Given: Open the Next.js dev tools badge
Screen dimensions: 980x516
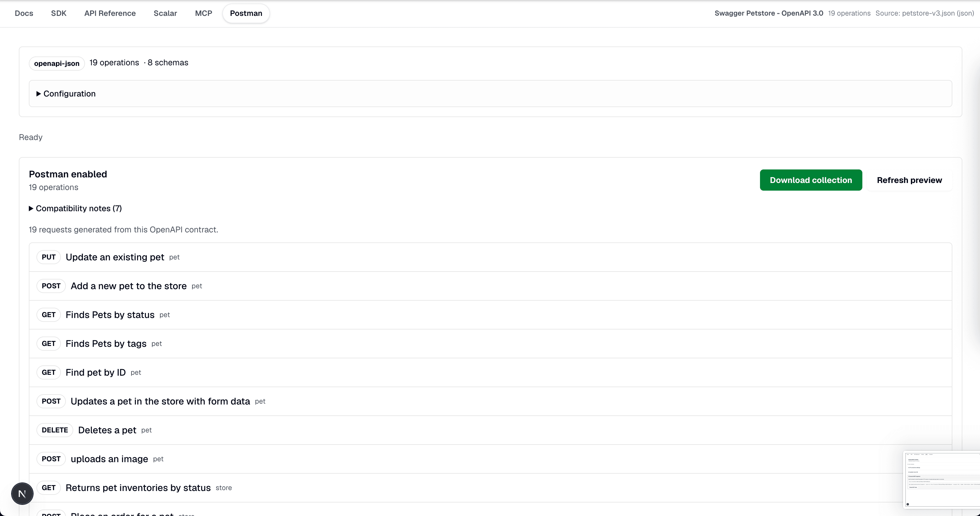Looking at the screenshot, I should point(22,494).
